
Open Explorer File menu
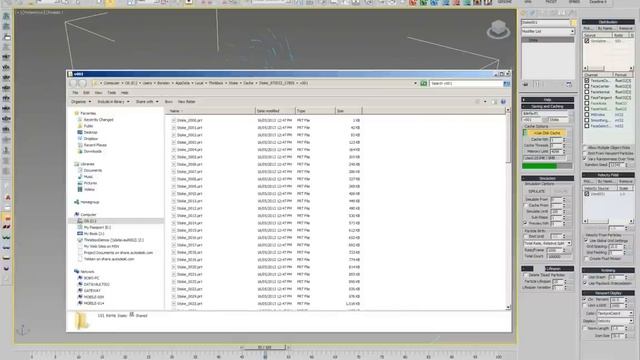tap(75, 93)
